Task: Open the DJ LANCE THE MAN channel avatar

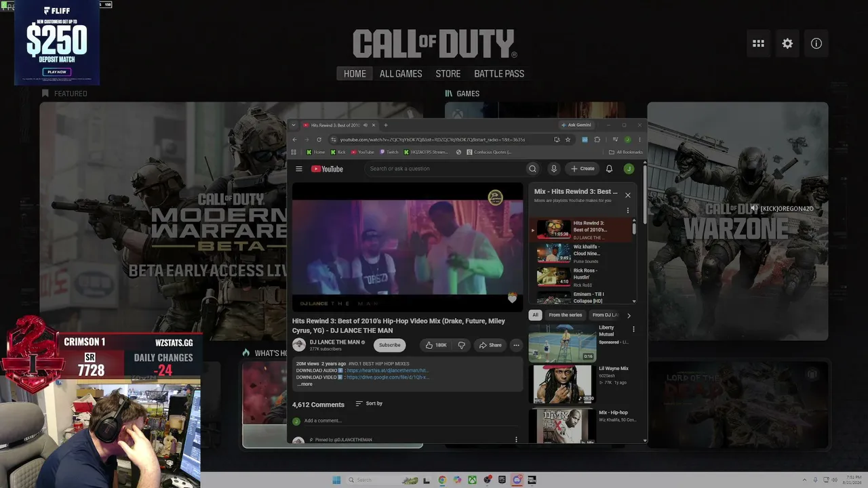Action: pyautogui.click(x=299, y=345)
